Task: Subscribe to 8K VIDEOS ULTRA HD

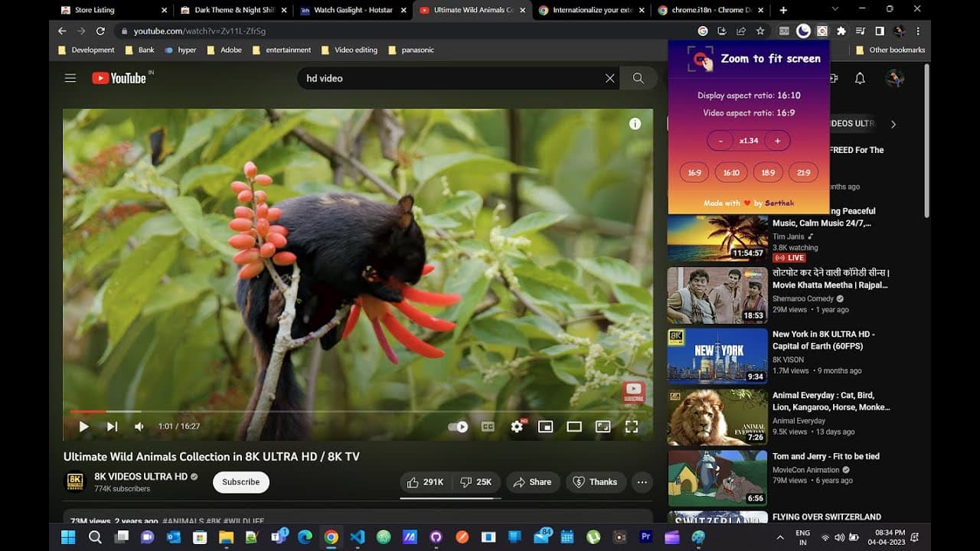Action: click(x=241, y=482)
